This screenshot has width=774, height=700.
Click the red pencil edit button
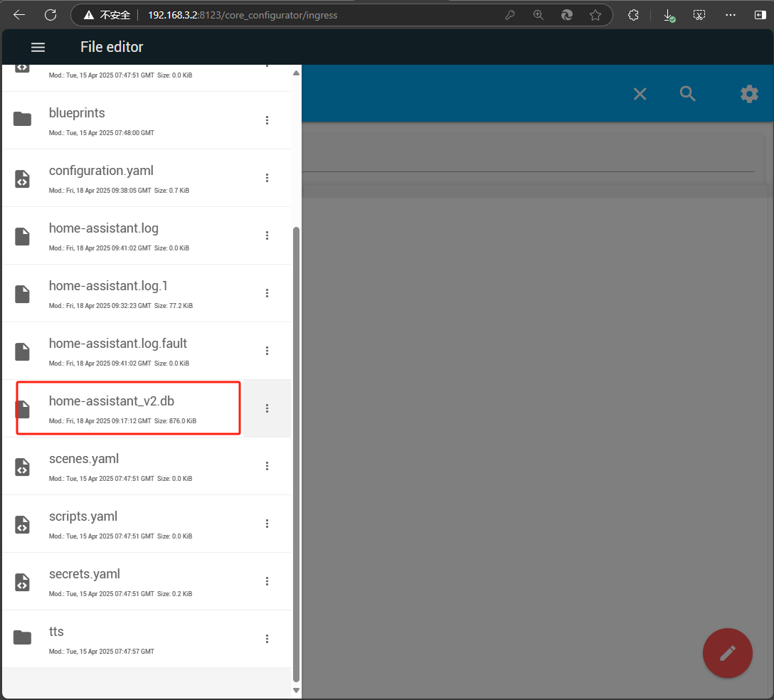pyautogui.click(x=727, y=653)
